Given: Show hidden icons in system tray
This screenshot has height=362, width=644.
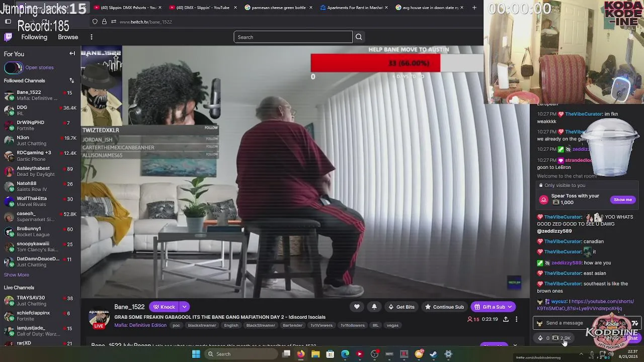Looking at the screenshot, I should [x=581, y=354].
